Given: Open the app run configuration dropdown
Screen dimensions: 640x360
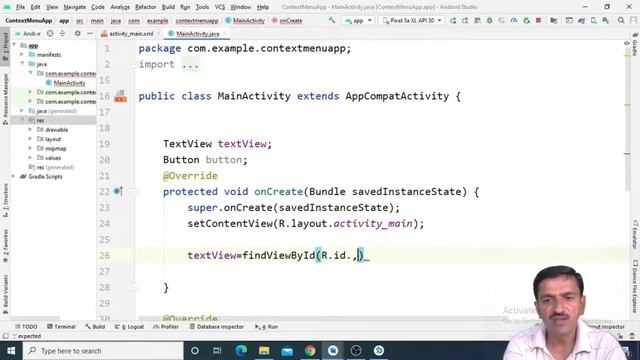Looking at the screenshot, I should [x=358, y=20].
